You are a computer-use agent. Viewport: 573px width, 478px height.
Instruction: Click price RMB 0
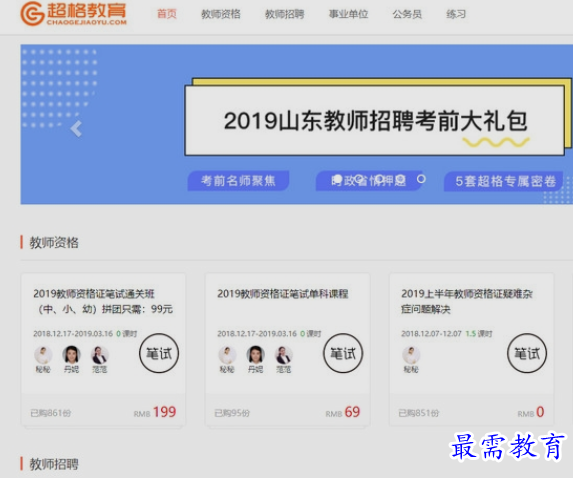click(x=531, y=412)
